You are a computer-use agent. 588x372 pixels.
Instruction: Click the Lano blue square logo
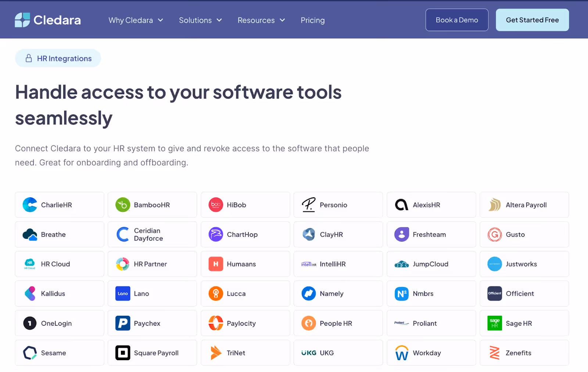pos(123,294)
